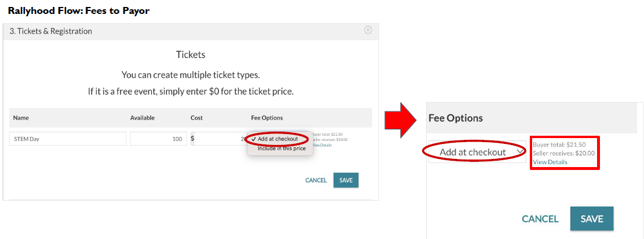Click the large CANCEL button on the right
The height and width of the screenshot is (239, 644).
coord(540,219)
